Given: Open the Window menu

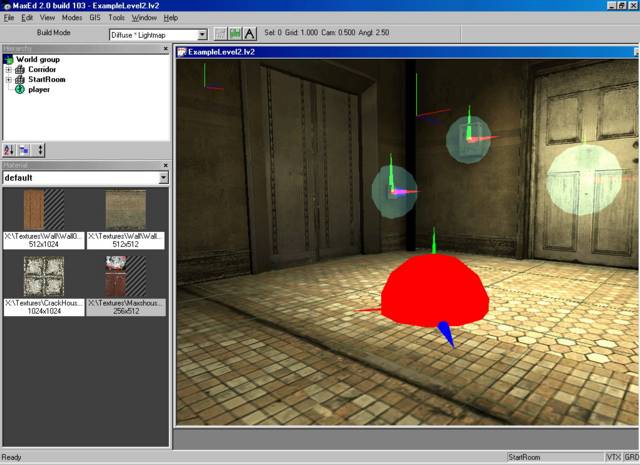Looking at the screenshot, I should [144, 18].
